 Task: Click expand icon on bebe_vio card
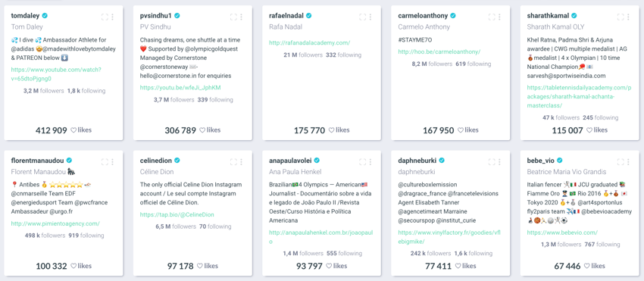click(621, 162)
